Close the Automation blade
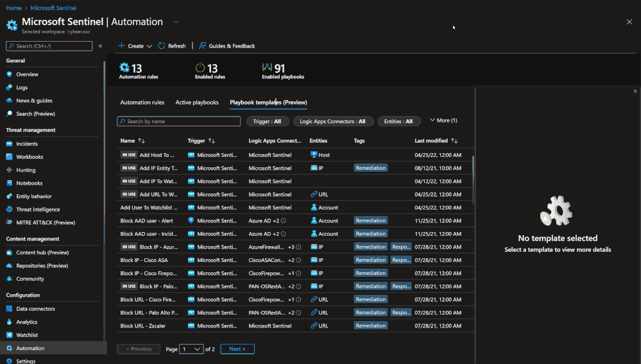This screenshot has width=641, height=364. pyautogui.click(x=629, y=22)
